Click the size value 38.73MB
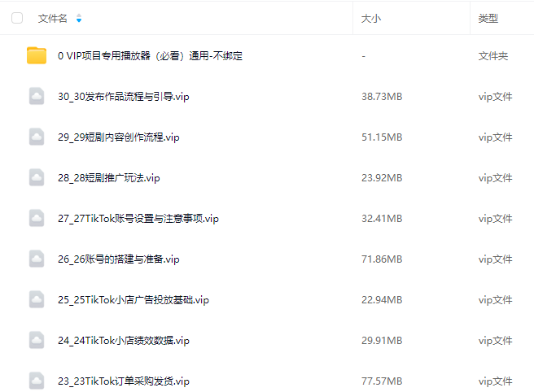The width and height of the screenshot is (534, 392). 382,97
